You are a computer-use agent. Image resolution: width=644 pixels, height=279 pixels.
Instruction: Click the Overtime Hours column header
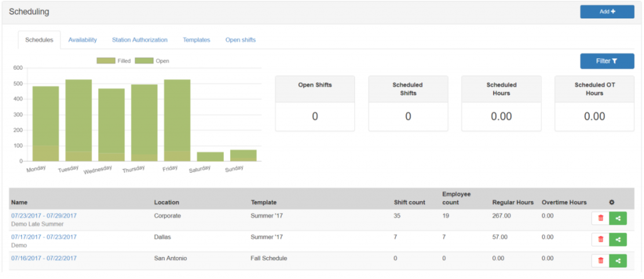pyautogui.click(x=564, y=202)
